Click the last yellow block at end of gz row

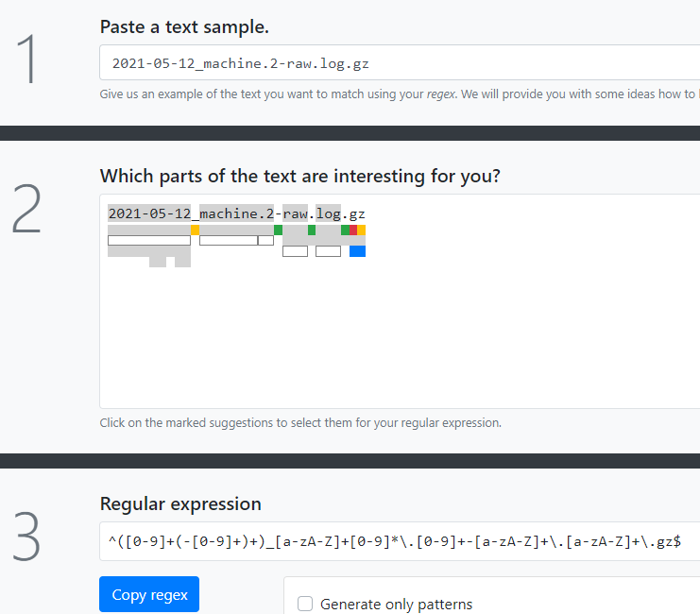coord(362,230)
